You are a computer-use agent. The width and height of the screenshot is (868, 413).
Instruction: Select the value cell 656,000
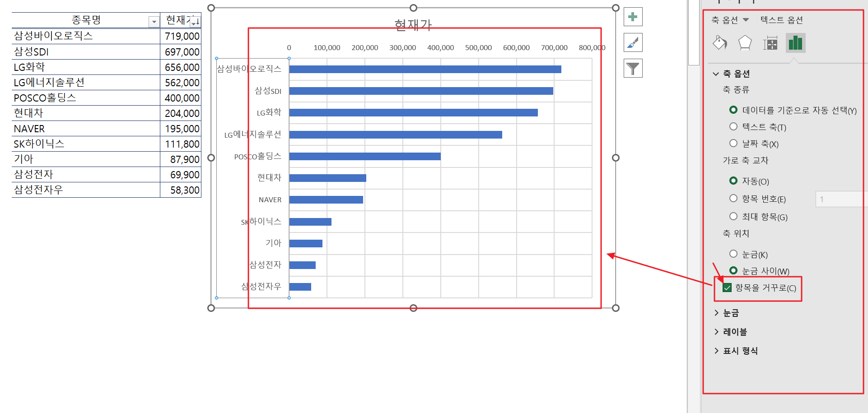tap(181, 67)
